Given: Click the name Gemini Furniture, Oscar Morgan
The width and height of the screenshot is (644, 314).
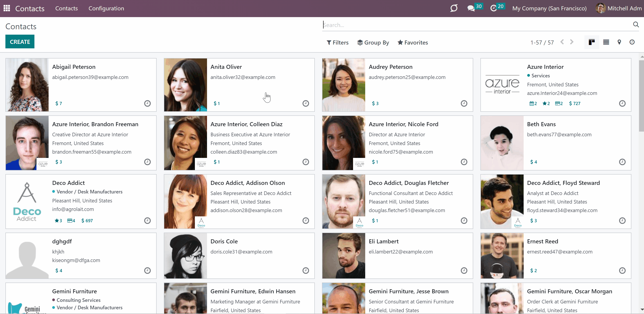Looking at the screenshot, I should 570,291.
